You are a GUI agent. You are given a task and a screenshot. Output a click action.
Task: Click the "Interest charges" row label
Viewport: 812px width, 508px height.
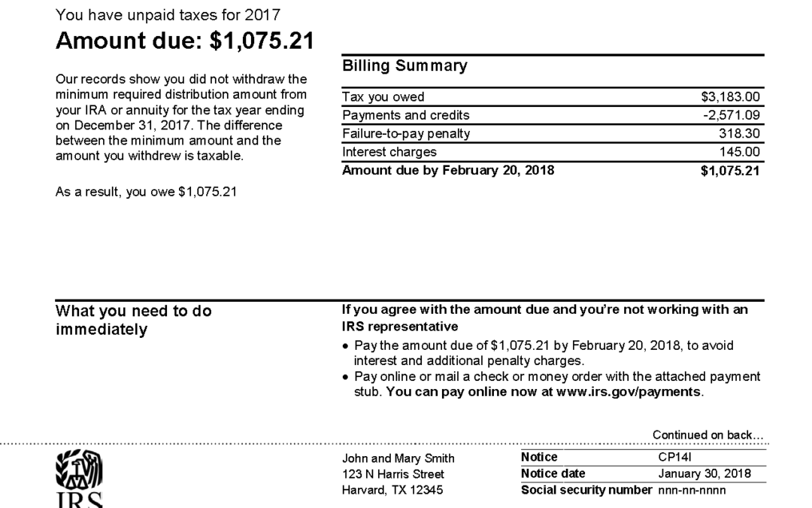(389, 152)
